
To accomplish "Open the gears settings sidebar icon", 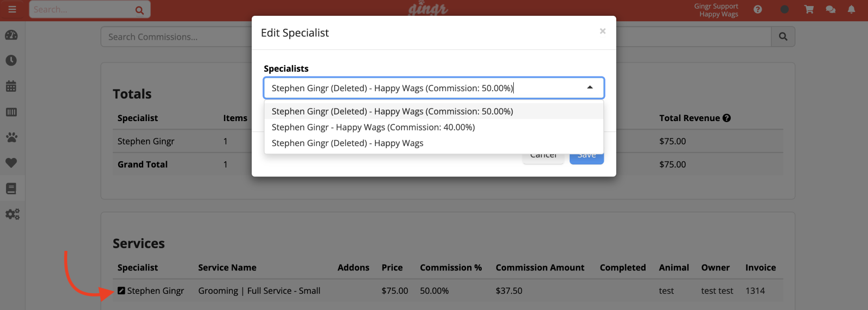I will [x=12, y=214].
